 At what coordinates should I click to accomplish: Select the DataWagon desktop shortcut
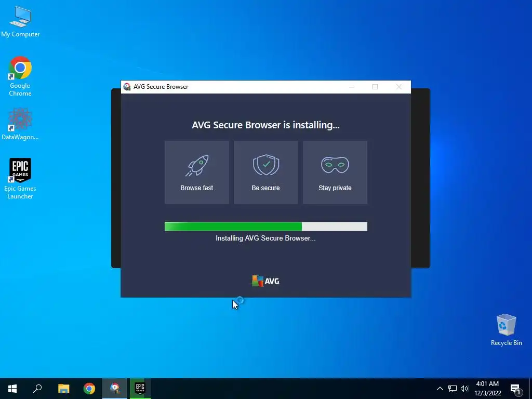[20, 124]
